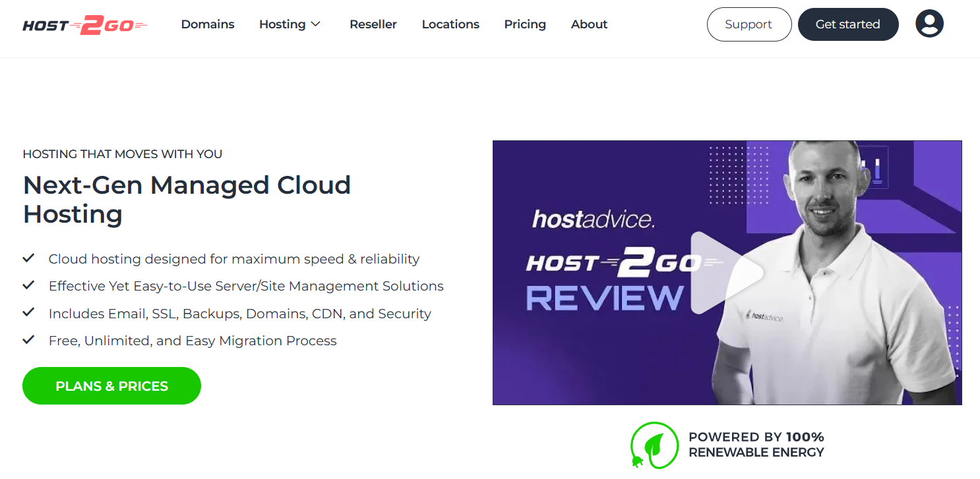Click the green renewable energy leaf icon
Screen dimensions: 980x479
[x=654, y=445]
